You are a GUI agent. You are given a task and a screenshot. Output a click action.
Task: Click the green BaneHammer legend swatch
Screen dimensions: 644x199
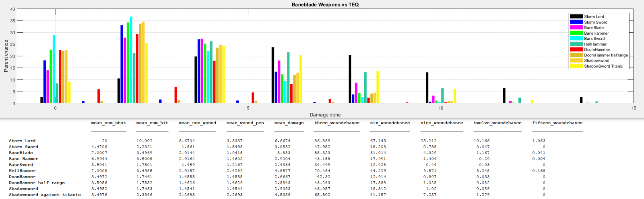click(x=576, y=33)
